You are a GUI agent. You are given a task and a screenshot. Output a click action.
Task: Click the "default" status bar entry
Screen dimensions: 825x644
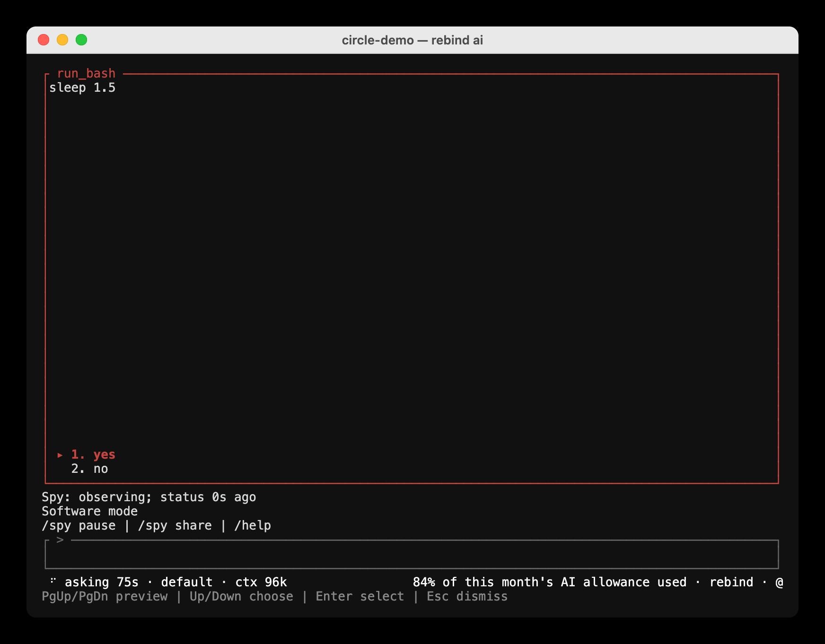(x=187, y=582)
